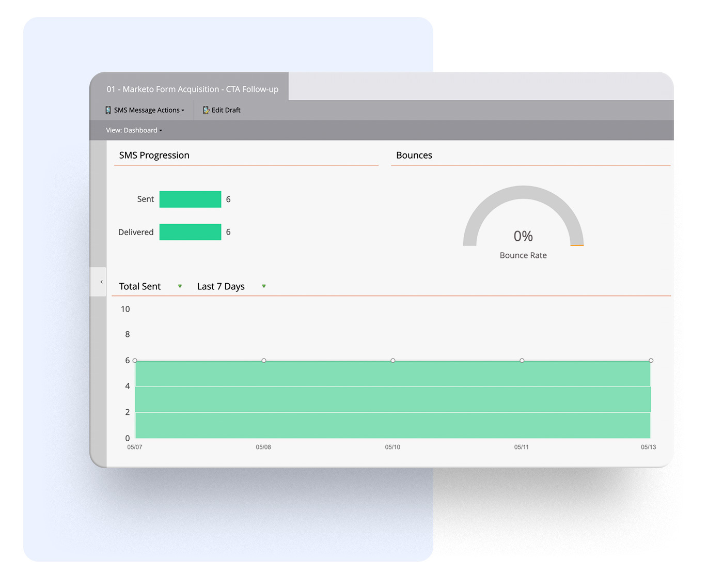The image size is (723, 588).
Task: Click the 05/10 data point on chart
Action: click(393, 361)
